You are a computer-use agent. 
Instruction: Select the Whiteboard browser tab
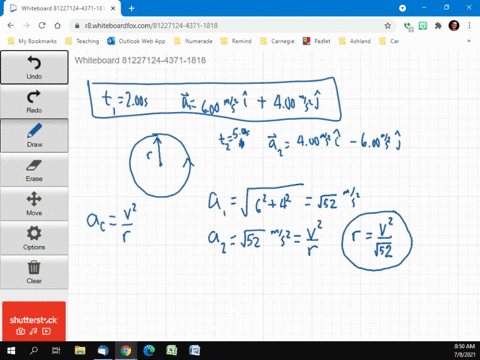point(62,8)
